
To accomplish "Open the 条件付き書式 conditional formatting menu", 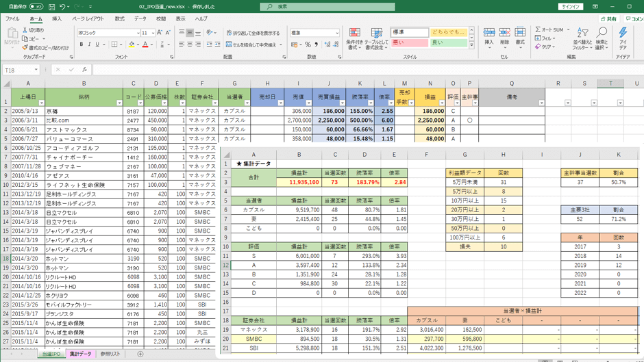I will point(354,38).
